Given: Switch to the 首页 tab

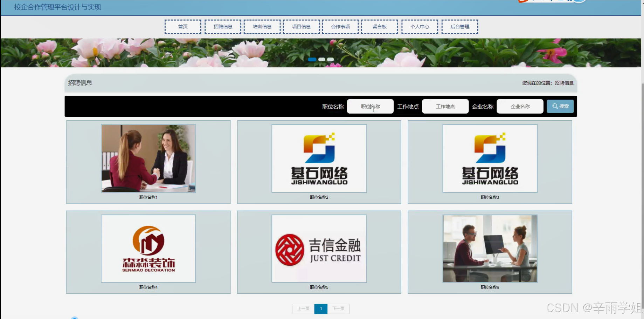Looking at the screenshot, I should (x=182, y=26).
